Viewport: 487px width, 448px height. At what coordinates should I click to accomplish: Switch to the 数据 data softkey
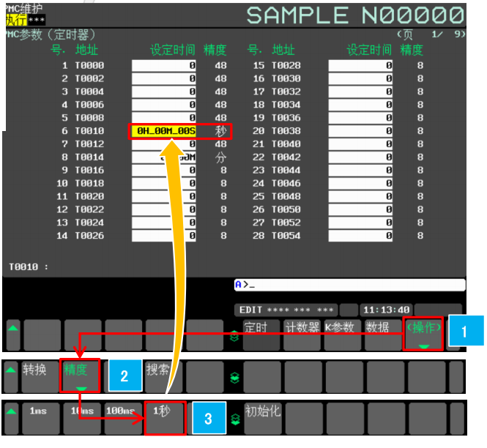[x=383, y=335]
